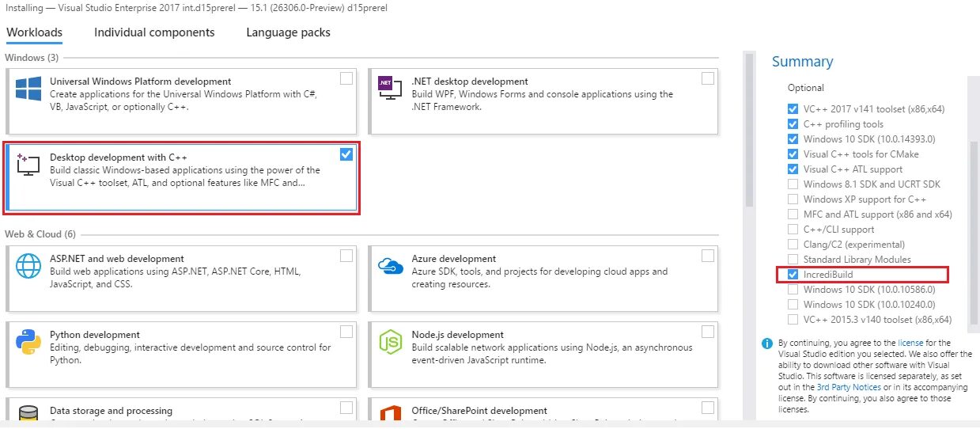Open the 3rd Party Notices link

coord(848,387)
